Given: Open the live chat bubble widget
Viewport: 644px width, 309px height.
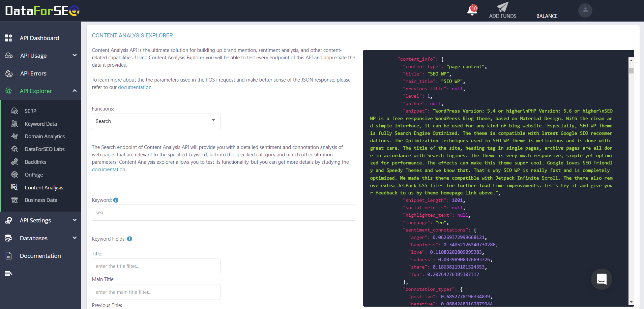Looking at the screenshot, I should [x=602, y=279].
